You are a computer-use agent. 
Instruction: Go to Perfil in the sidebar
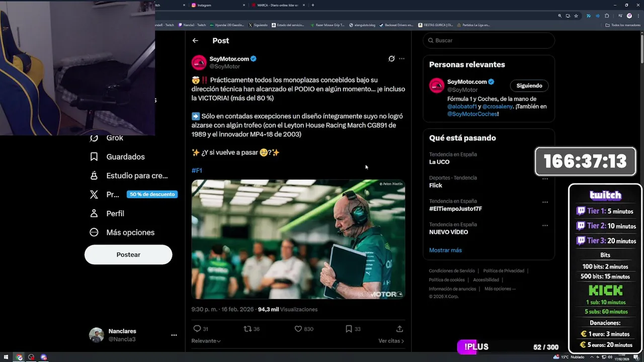pyautogui.click(x=107, y=214)
